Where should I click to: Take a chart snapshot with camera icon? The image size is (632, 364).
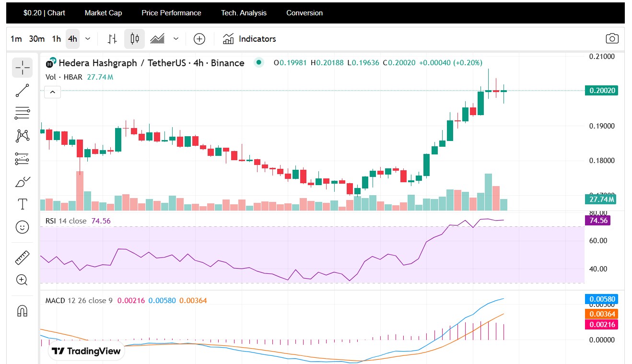tap(612, 39)
